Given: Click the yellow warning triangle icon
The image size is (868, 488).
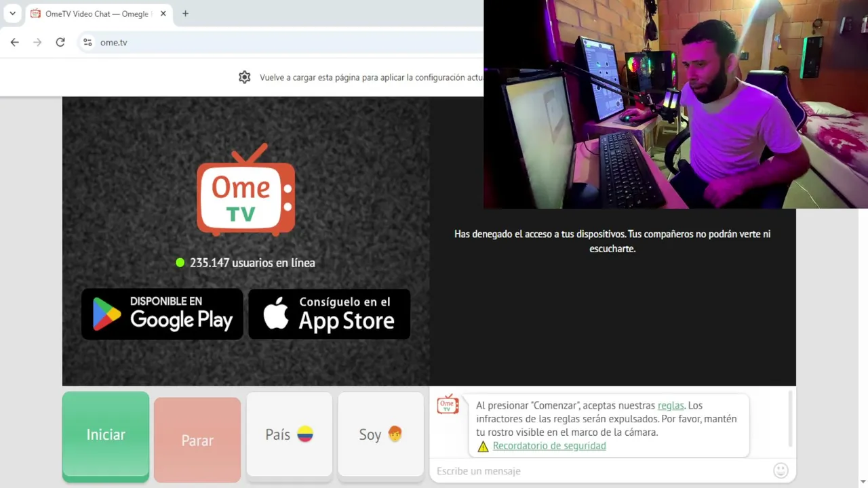Looking at the screenshot, I should click(483, 446).
